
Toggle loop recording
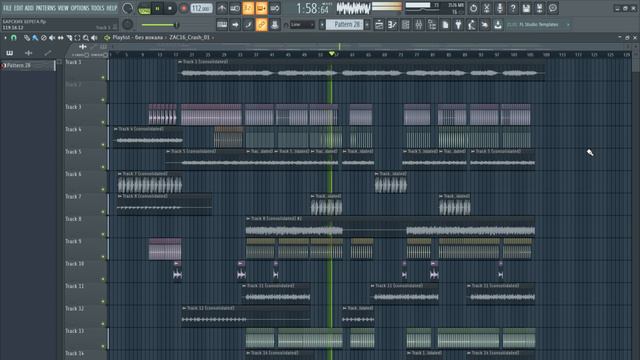click(275, 8)
